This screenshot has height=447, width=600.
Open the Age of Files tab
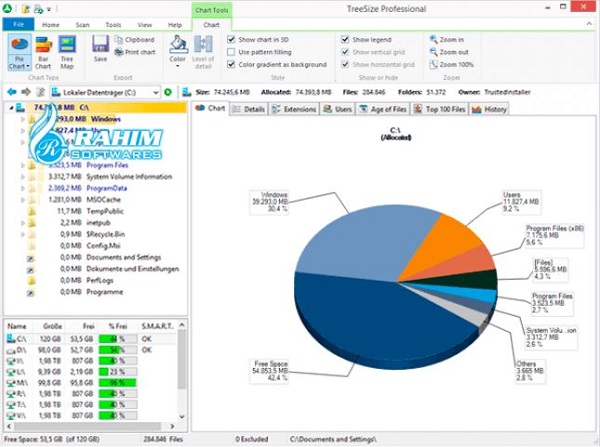383,109
